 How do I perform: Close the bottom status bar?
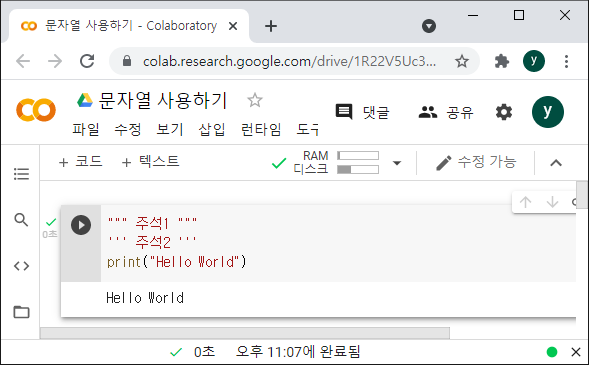coord(576,352)
